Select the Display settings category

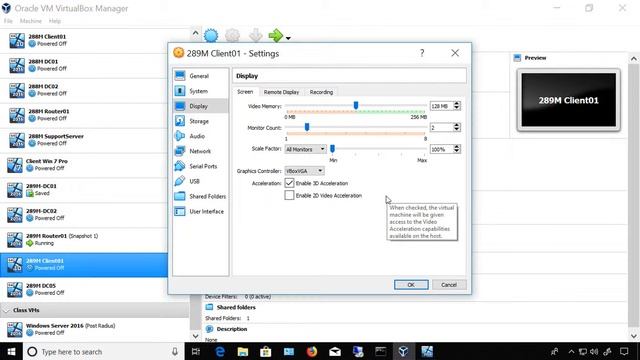pyautogui.click(x=200, y=106)
